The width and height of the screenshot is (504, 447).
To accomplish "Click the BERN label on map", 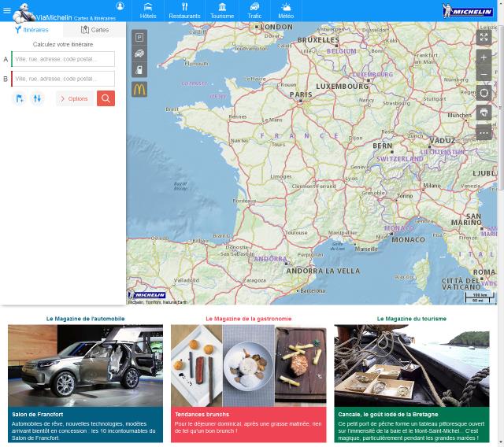I will coord(383,146).
